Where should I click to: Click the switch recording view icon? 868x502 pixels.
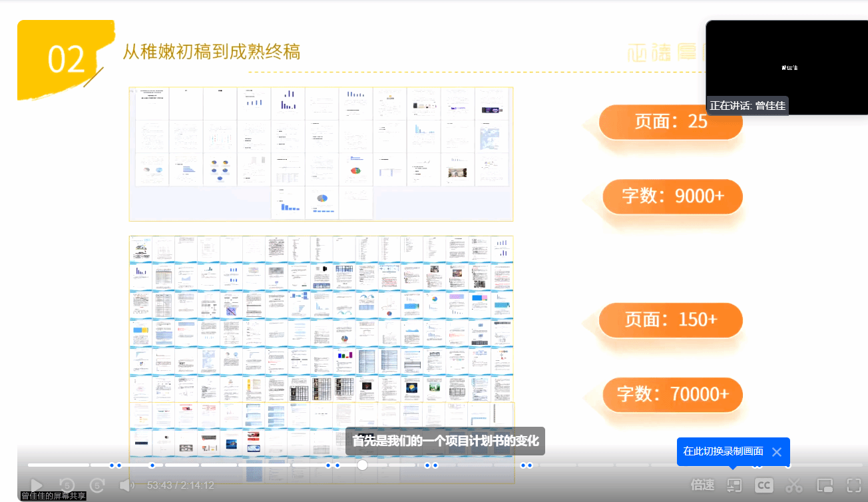point(734,485)
